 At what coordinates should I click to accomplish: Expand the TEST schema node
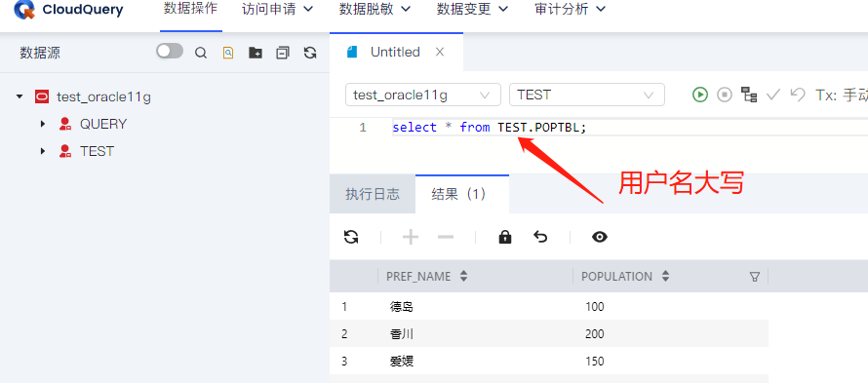43,151
